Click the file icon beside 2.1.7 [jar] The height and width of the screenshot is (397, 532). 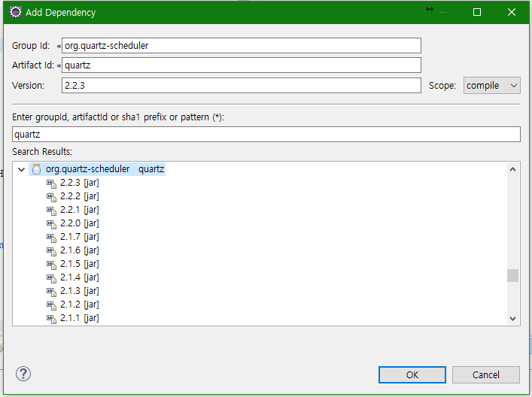point(51,238)
